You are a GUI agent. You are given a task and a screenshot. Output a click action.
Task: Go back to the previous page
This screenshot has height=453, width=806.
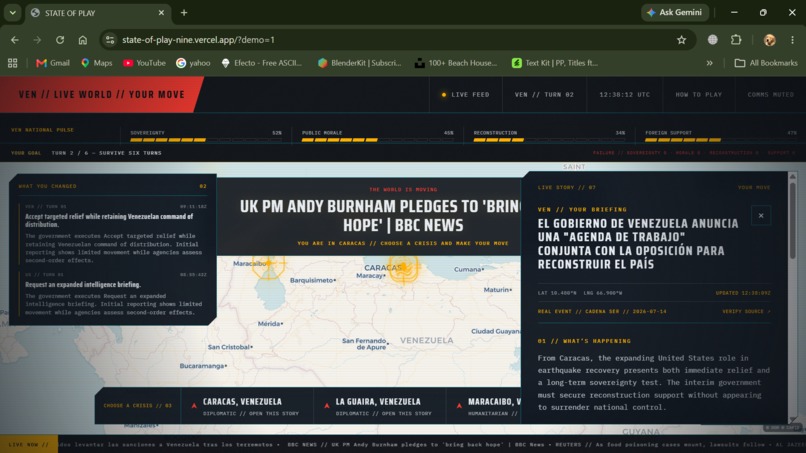14,40
